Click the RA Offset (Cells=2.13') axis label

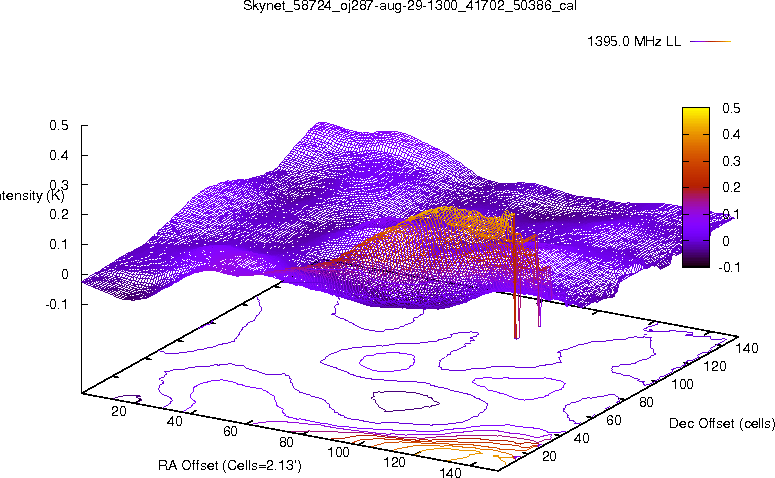click(x=230, y=465)
